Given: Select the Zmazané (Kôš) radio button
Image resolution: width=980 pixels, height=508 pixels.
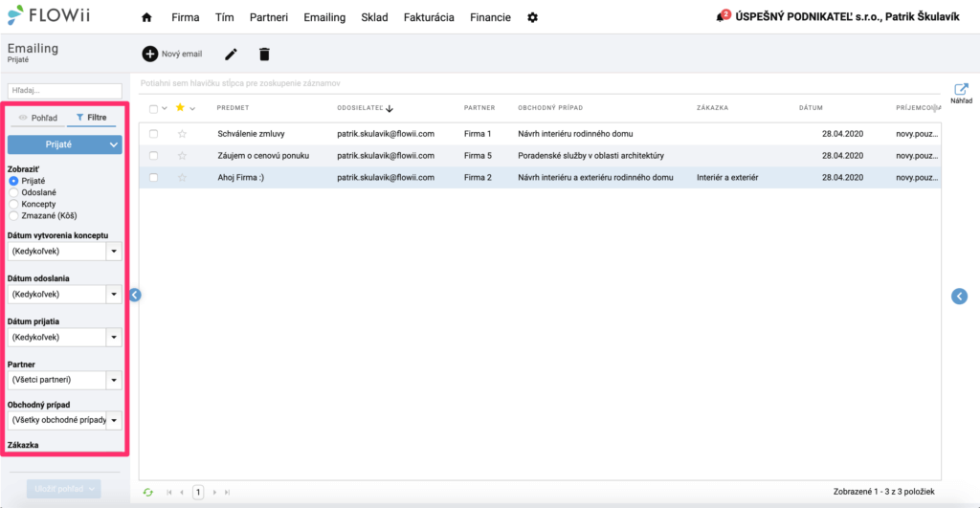Looking at the screenshot, I should click(13, 215).
